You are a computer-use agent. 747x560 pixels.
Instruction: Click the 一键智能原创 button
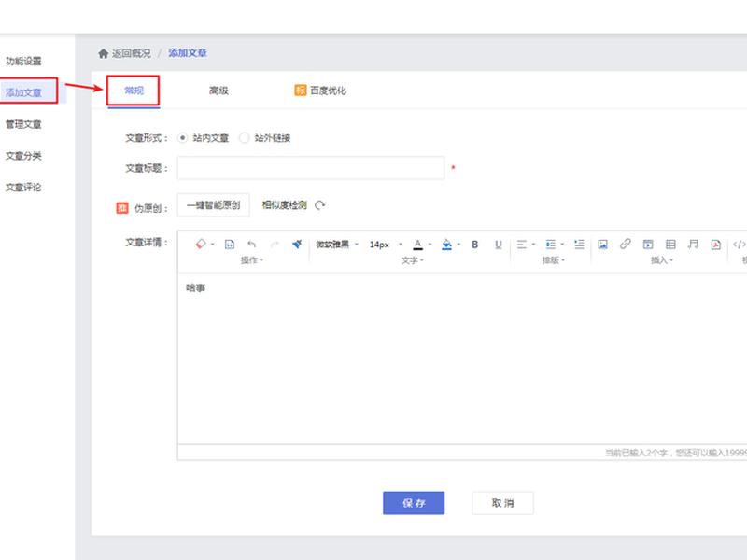(214, 205)
